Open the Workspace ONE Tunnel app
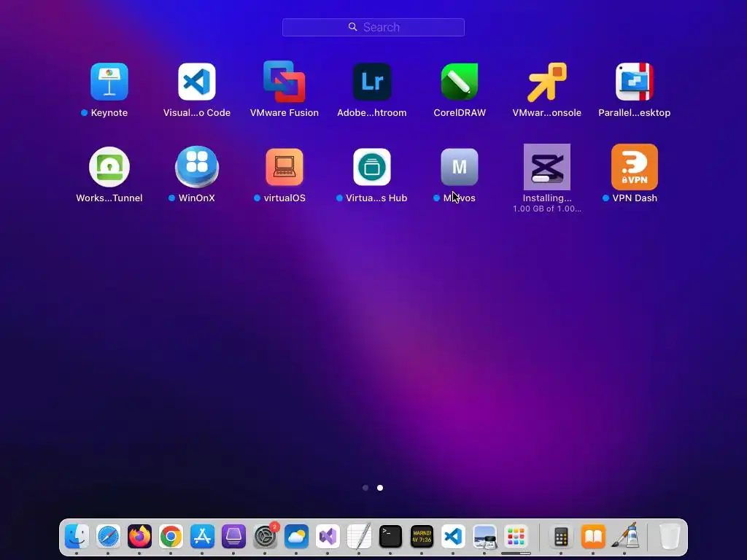Viewport: 747px width, 560px height. pyautogui.click(x=109, y=167)
